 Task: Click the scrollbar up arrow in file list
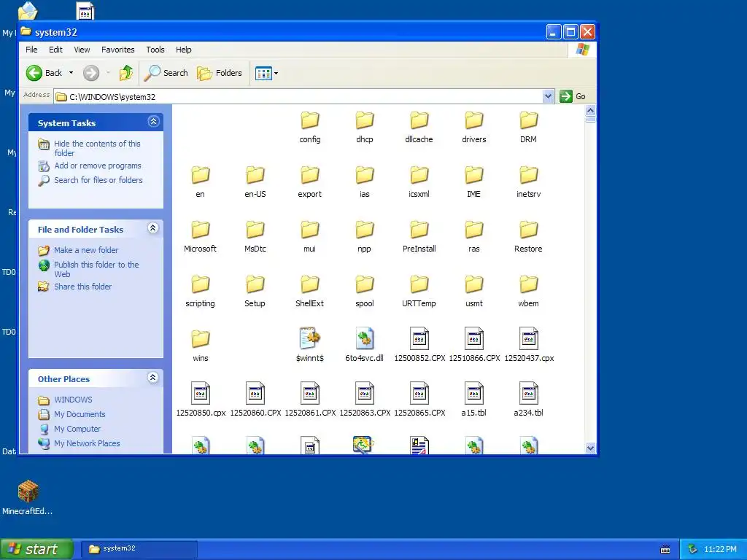pos(590,111)
